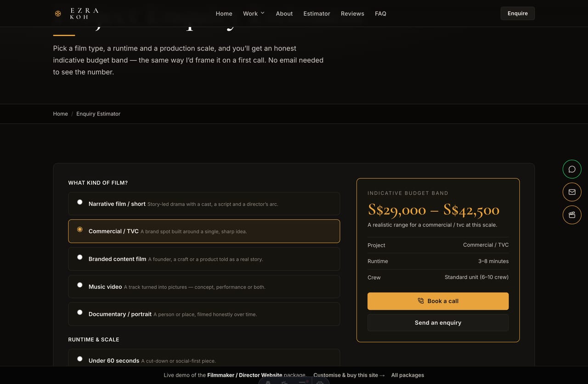Click the 'Runtime' label in summary
588x384 pixels.
(378, 261)
